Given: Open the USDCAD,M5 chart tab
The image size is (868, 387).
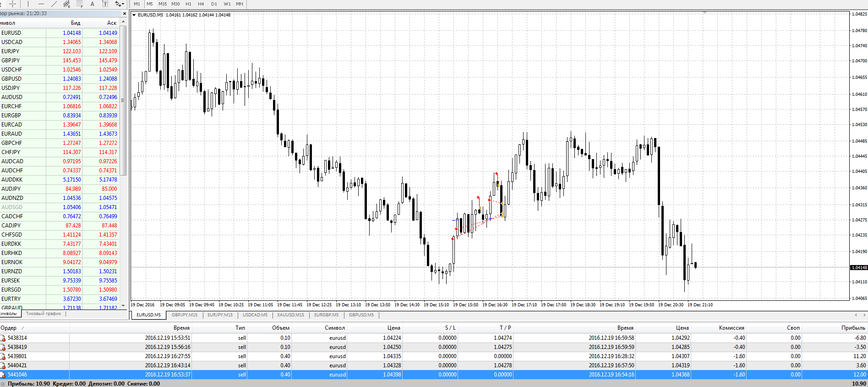Looking at the screenshot, I should (255, 315).
